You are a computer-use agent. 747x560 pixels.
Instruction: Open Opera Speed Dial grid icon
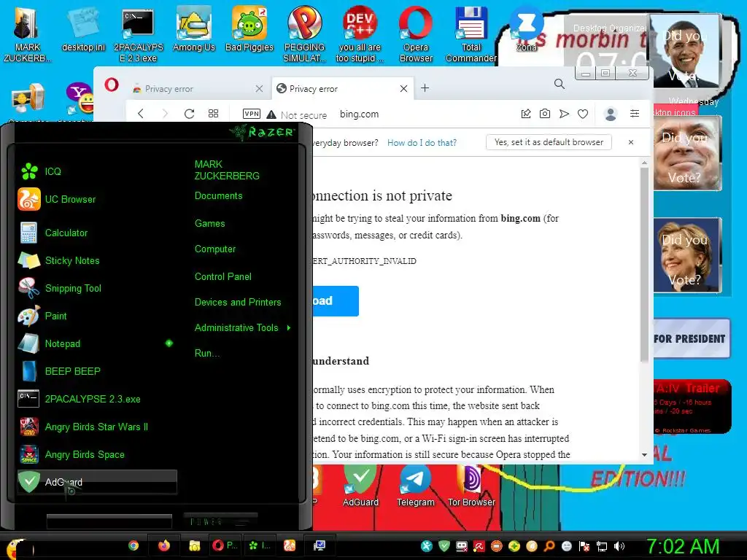pos(214,113)
